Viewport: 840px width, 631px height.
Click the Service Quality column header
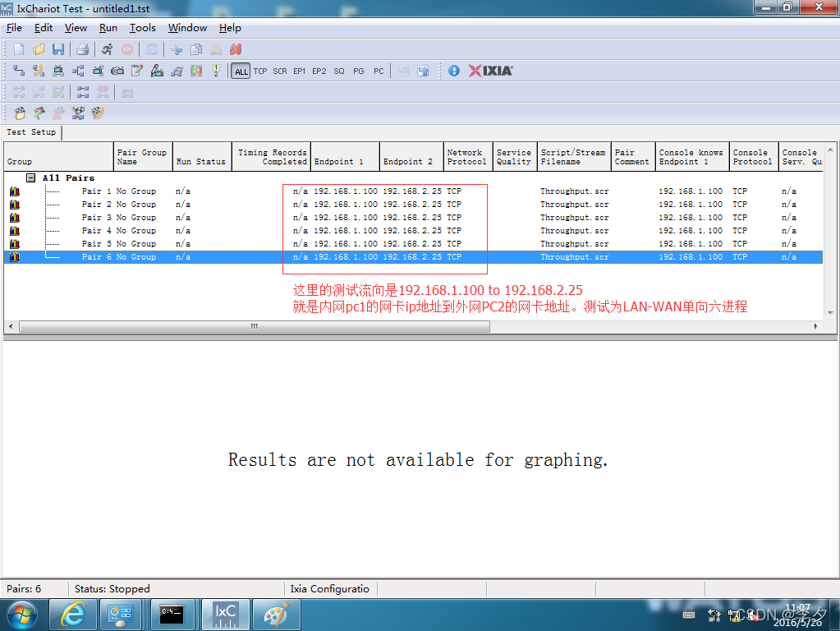pos(516,157)
